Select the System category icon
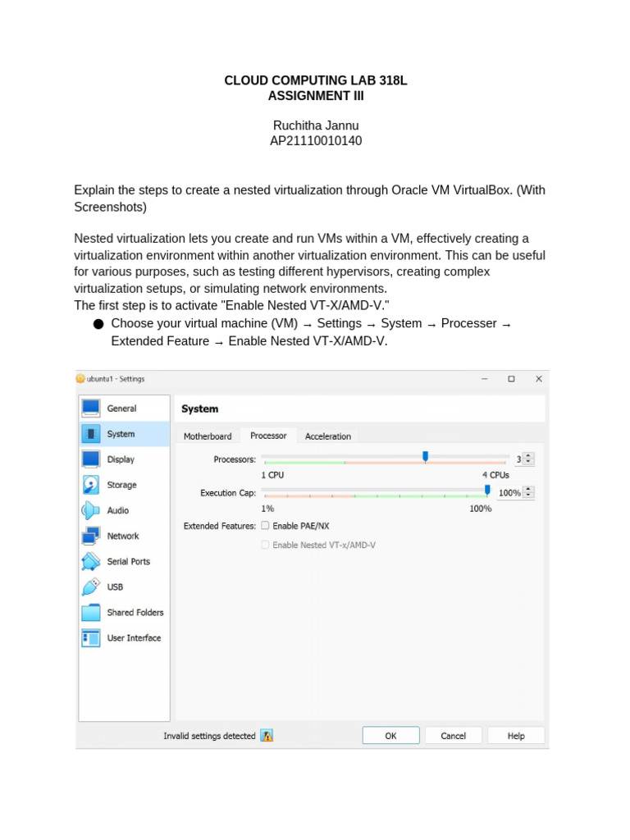 [x=90, y=434]
